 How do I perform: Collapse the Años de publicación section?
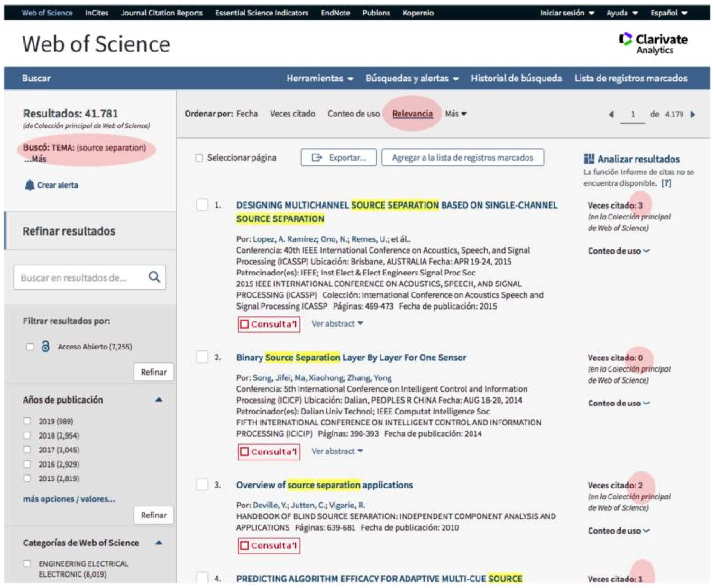[159, 400]
